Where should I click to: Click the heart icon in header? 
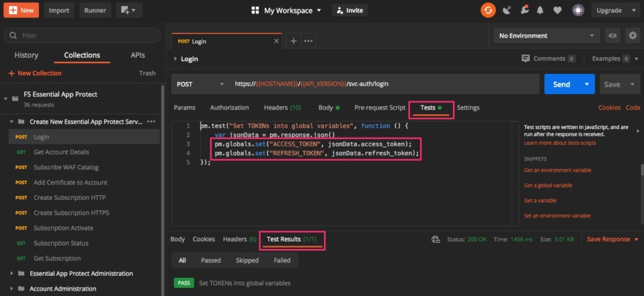[557, 10]
